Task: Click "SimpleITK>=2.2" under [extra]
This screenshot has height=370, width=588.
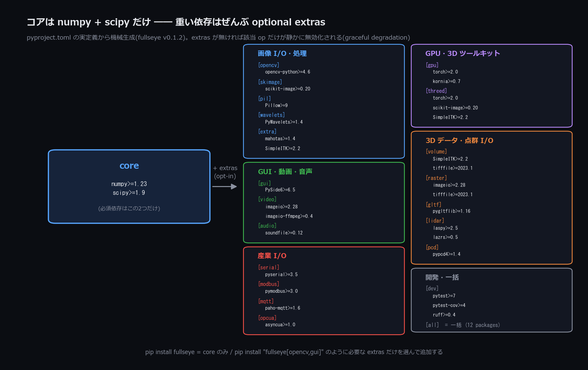Action: point(282,148)
